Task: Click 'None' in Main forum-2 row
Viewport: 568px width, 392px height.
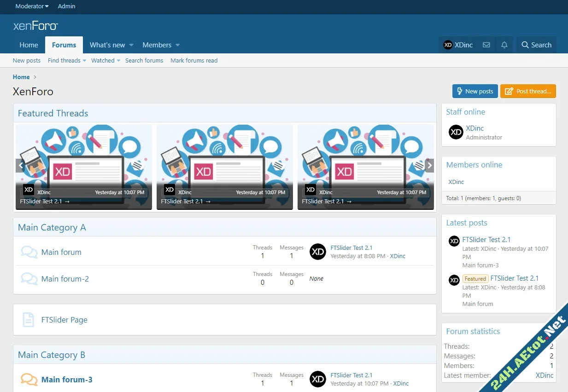Action: [316, 278]
